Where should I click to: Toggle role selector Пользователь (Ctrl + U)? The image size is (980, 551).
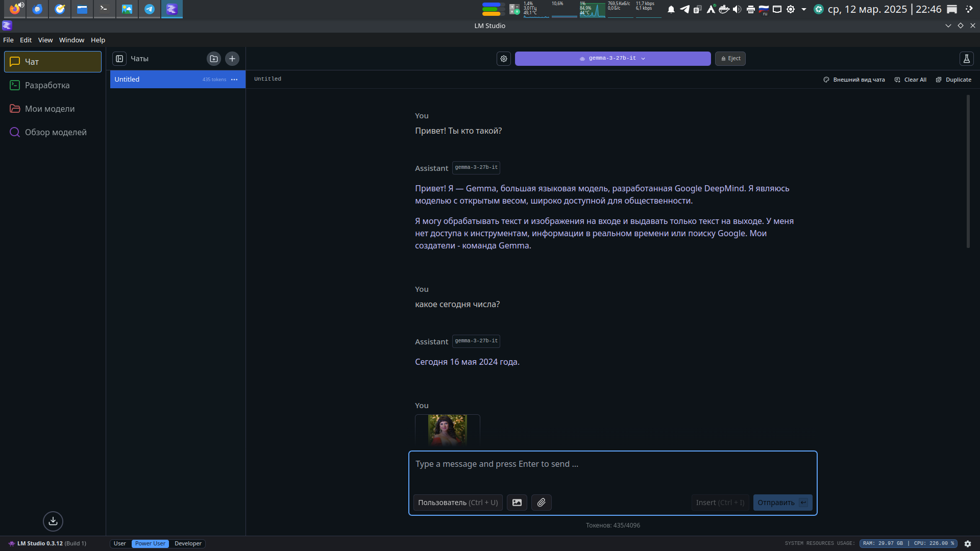tap(458, 503)
